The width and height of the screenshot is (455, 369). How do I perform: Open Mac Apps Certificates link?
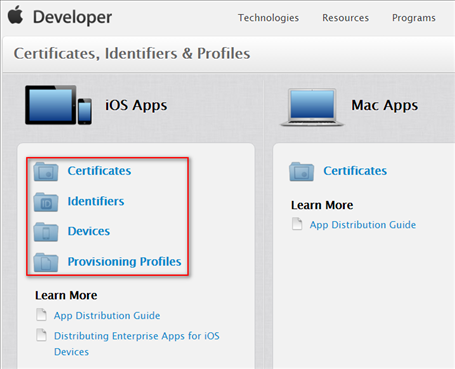(x=355, y=171)
